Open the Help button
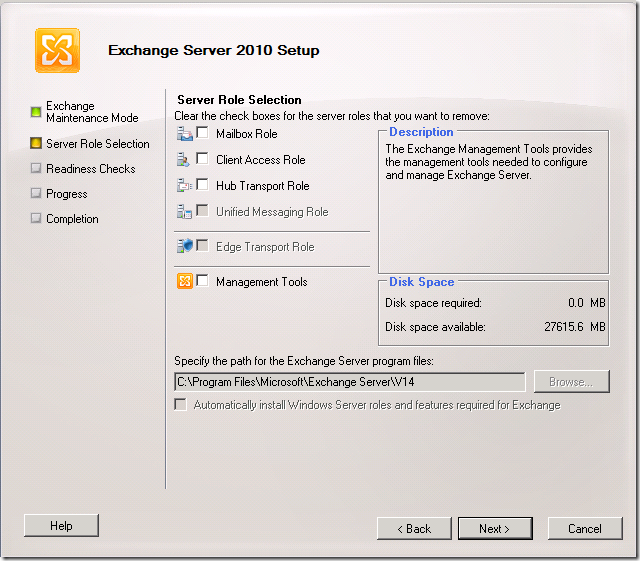Screen dimensions: 640x561 tap(61, 525)
